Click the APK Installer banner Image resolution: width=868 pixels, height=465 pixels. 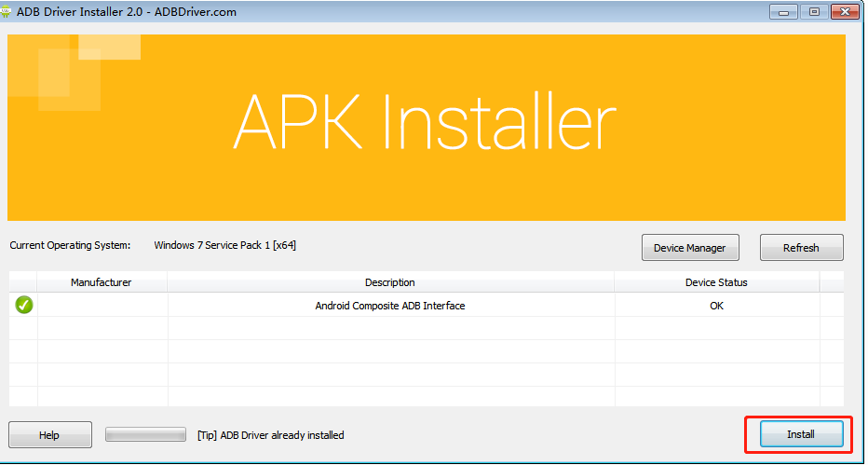[x=427, y=128]
